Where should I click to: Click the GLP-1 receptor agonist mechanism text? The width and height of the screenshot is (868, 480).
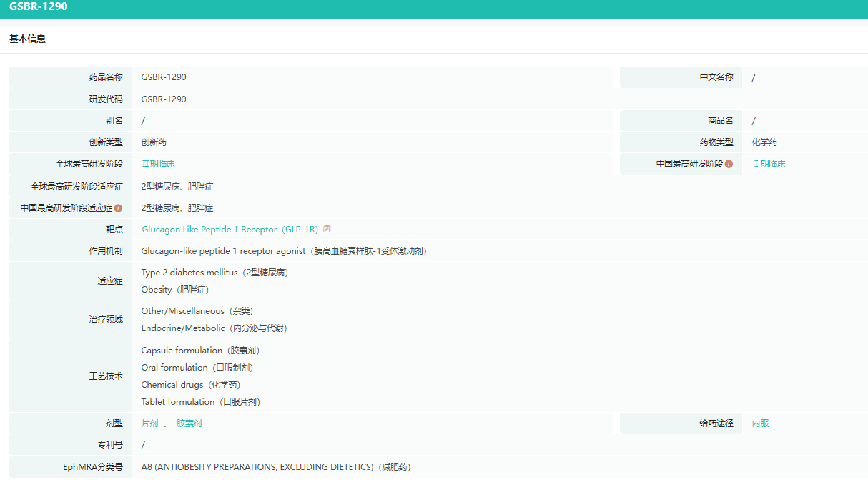[x=284, y=251]
